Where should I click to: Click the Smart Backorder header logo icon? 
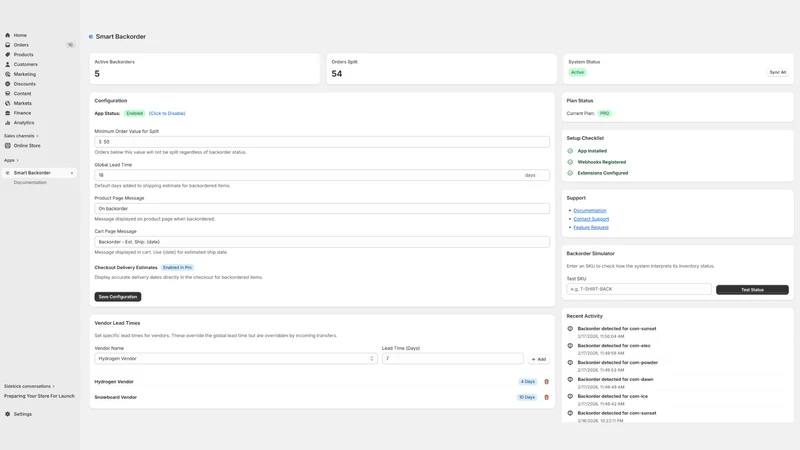tap(91, 37)
